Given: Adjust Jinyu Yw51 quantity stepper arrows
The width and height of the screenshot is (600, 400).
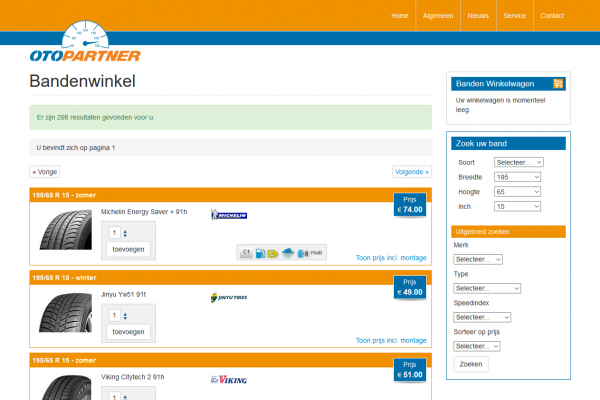Looking at the screenshot, I should tap(125, 316).
